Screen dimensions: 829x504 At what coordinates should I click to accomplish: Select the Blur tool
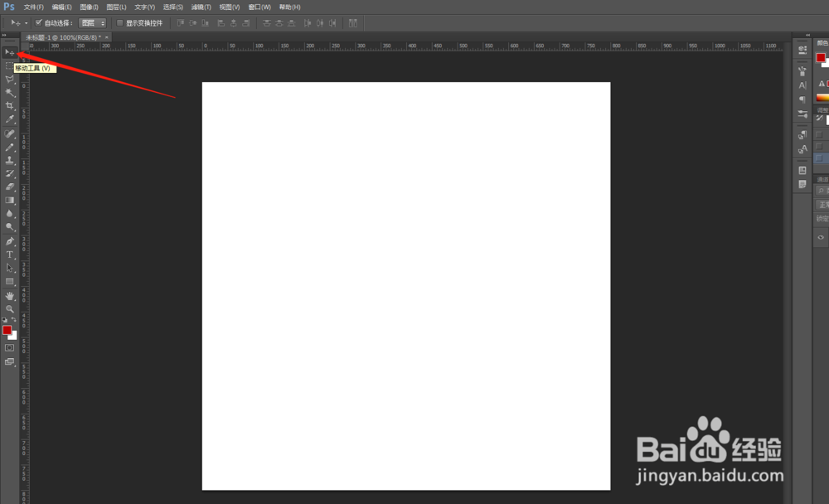9,213
